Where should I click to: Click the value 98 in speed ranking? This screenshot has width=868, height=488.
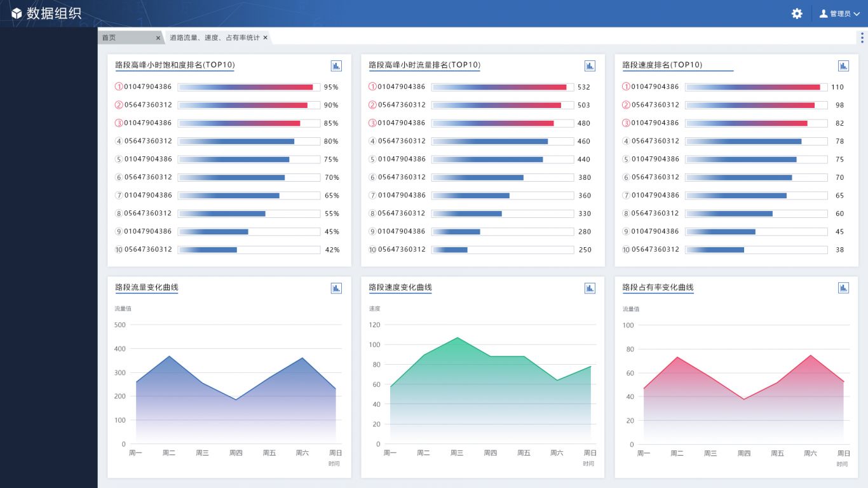click(x=840, y=105)
